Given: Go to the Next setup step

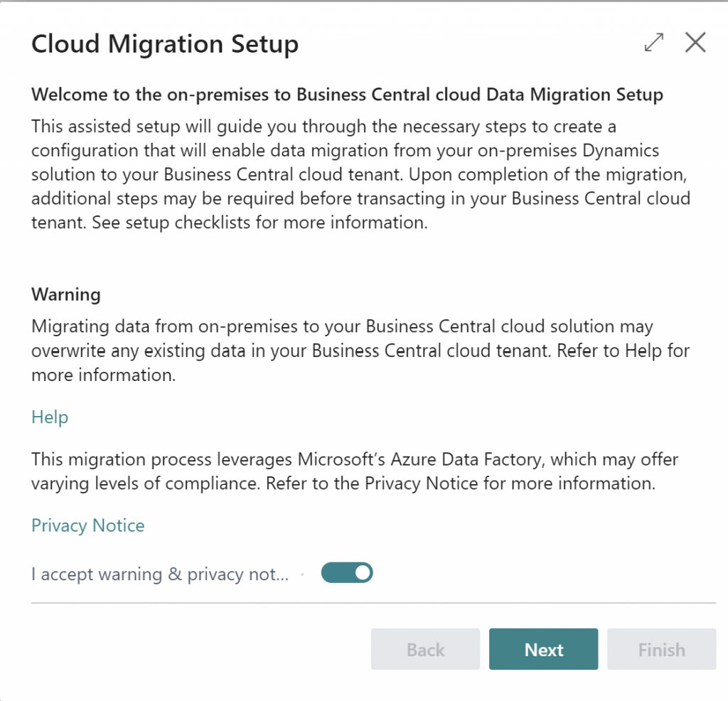Looking at the screenshot, I should pos(543,649).
